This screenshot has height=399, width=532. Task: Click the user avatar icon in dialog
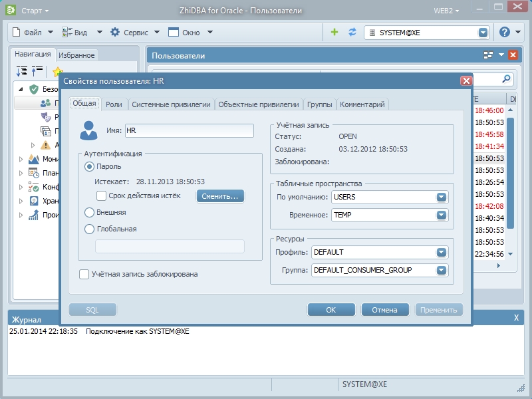click(88, 130)
